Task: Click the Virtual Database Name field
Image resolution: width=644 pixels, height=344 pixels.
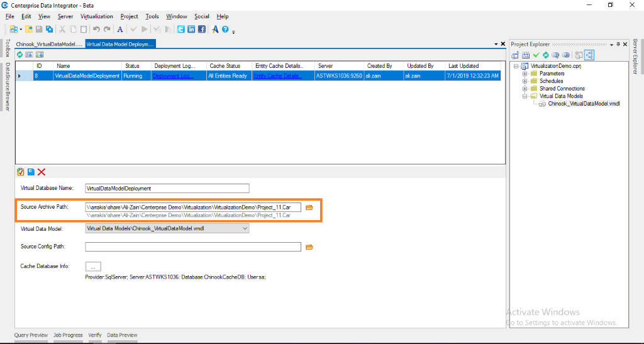Action: click(x=167, y=188)
